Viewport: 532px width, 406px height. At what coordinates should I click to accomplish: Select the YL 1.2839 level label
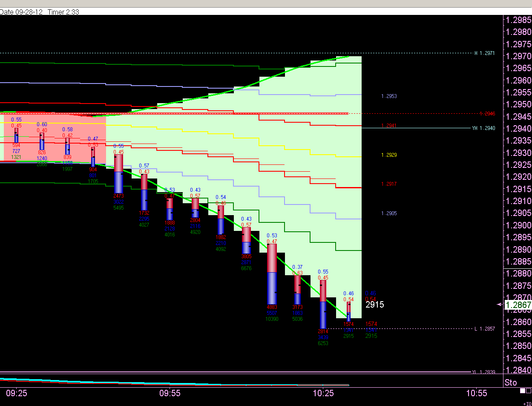(x=483, y=372)
